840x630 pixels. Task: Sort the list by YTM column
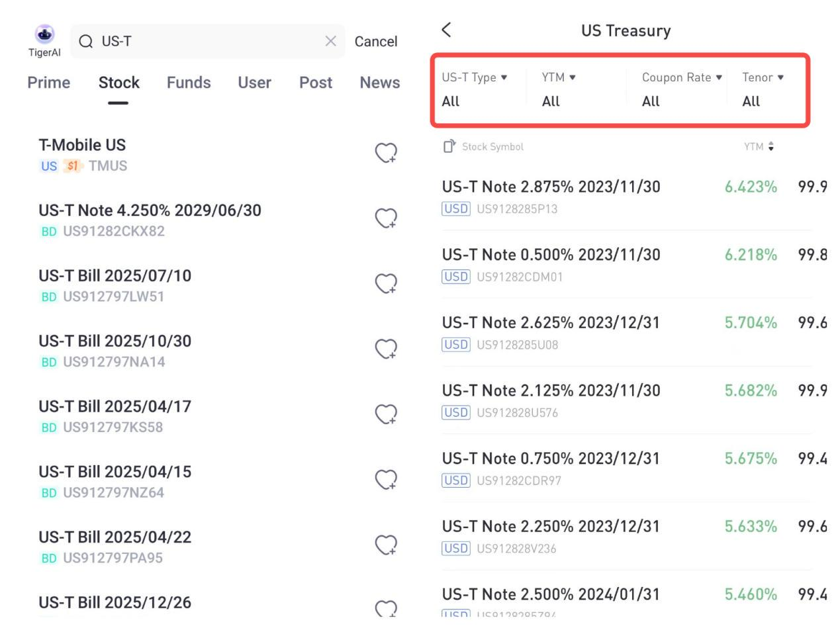[x=759, y=147]
